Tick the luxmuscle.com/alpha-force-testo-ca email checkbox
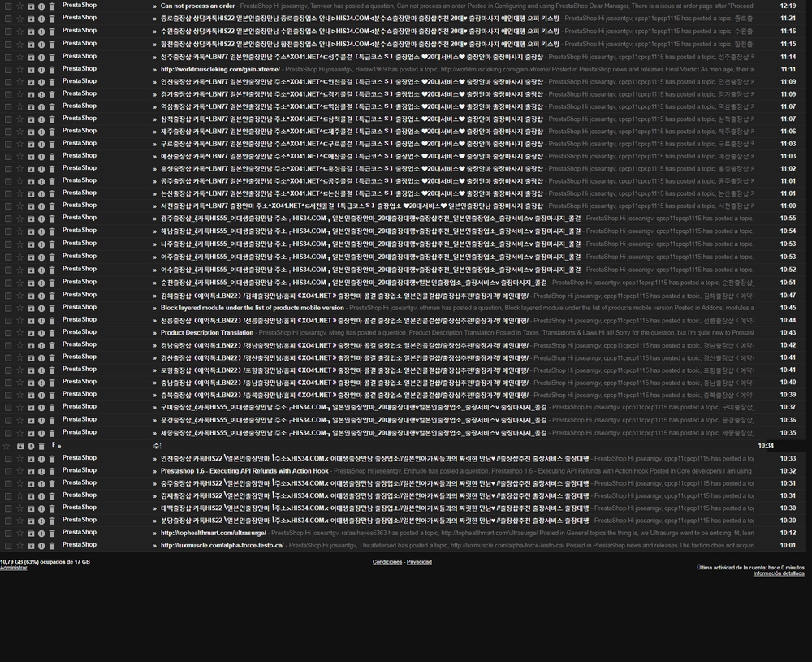The height and width of the screenshot is (662, 812). click(x=8, y=546)
